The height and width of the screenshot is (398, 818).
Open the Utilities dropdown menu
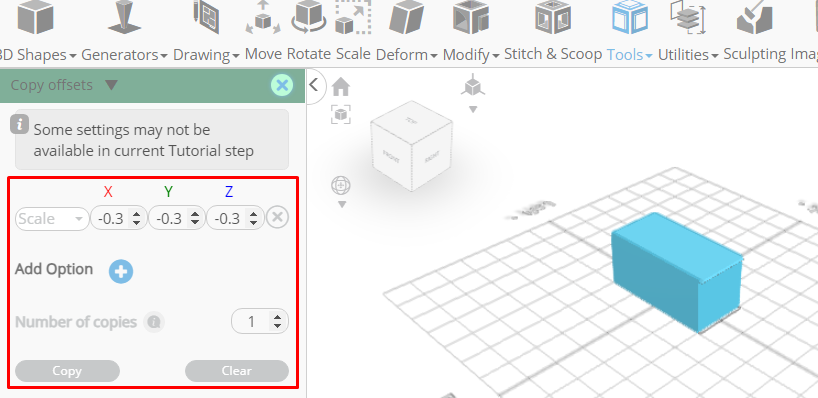coord(715,55)
